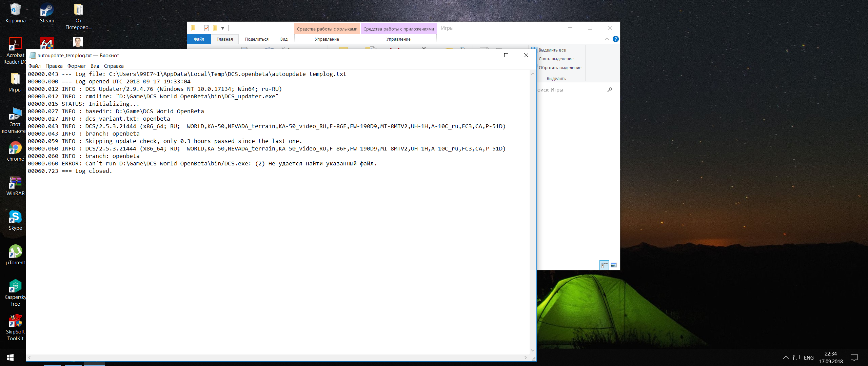868x366 pixels.
Task: Launch chrome from the desktop
Action: point(15,151)
